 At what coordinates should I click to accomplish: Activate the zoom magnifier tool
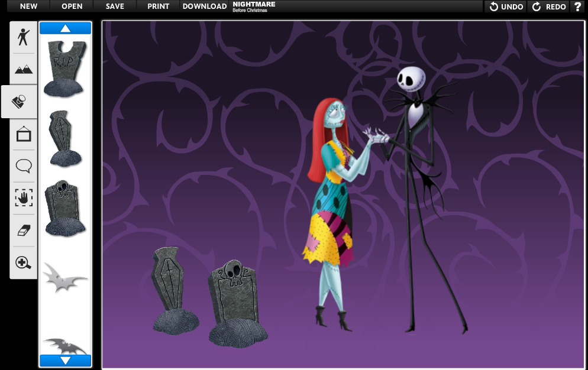click(x=23, y=262)
